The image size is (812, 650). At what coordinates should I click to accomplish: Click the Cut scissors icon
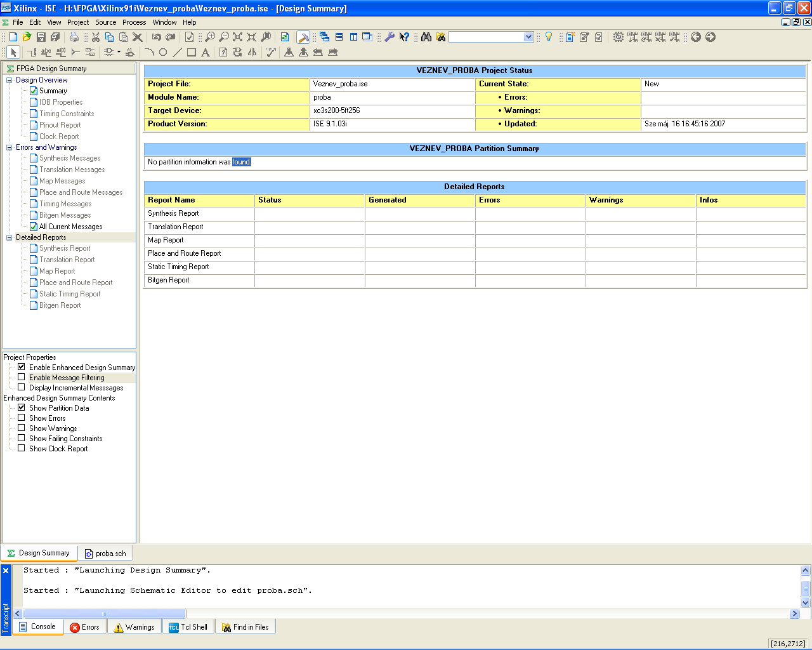[x=96, y=37]
